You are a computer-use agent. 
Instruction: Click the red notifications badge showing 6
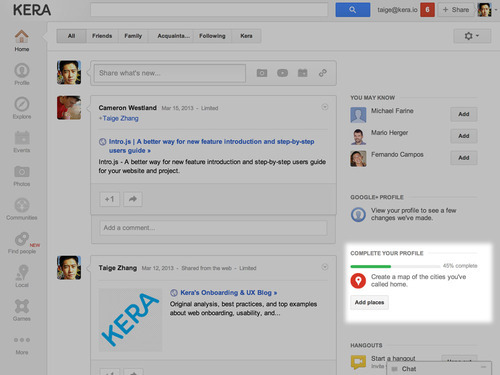(427, 10)
